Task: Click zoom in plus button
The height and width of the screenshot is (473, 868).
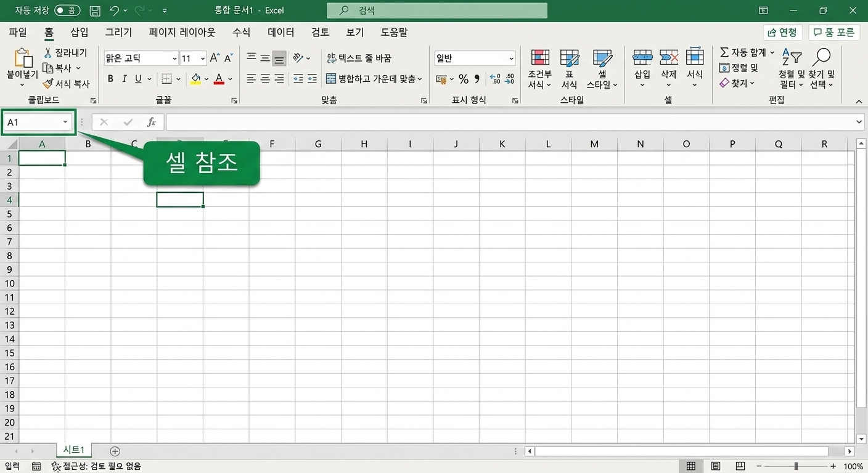Action: (833, 466)
